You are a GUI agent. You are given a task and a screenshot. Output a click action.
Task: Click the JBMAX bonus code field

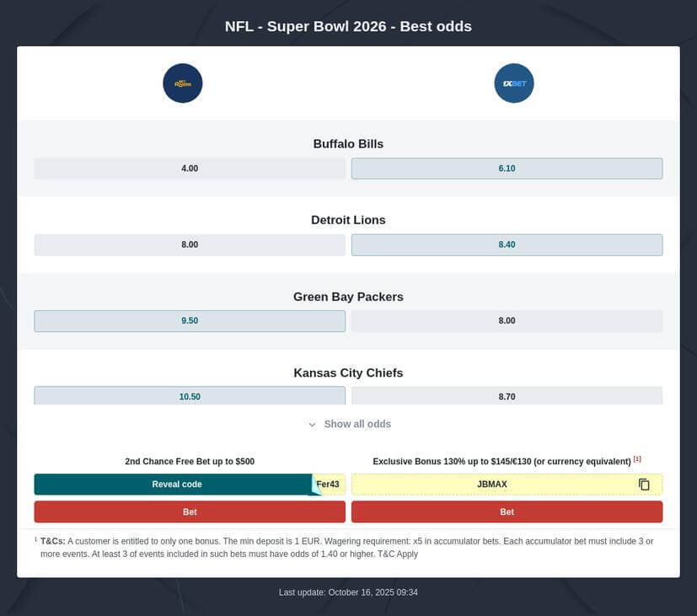click(x=492, y=485)
